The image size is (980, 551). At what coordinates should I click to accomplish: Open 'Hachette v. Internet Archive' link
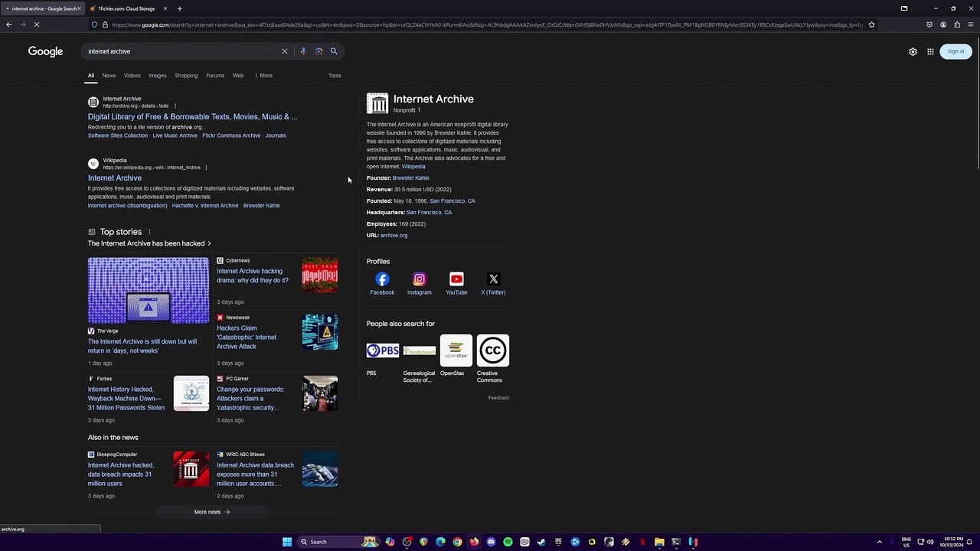point(205,205)
